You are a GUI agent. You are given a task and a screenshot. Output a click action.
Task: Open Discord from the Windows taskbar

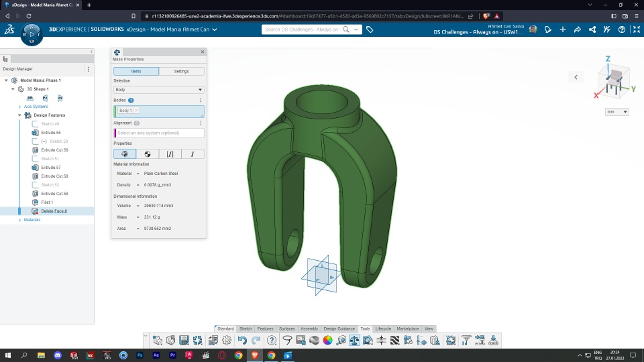57,355
